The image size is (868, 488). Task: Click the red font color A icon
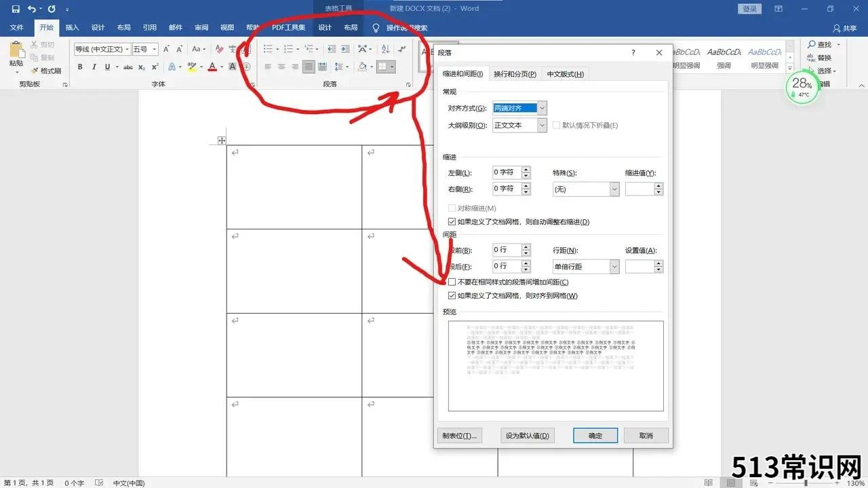click(212, 67)
